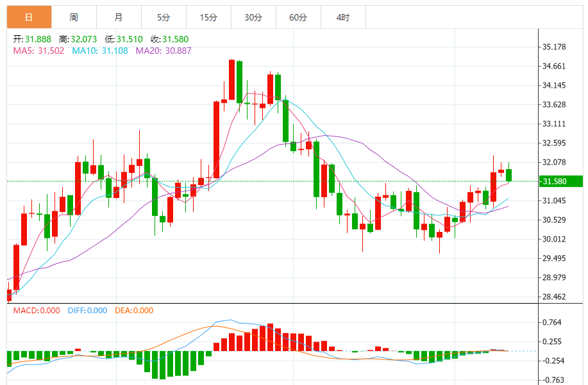Click the 高:32.073 high price value

[x=78, y=39]
